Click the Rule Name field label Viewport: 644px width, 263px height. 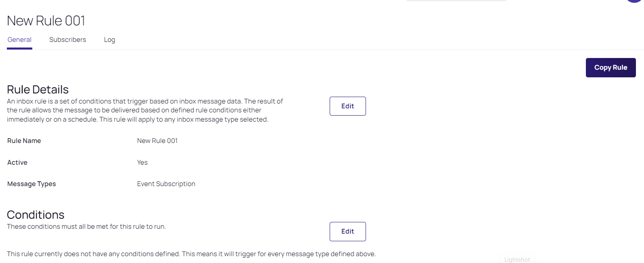(24, 141)
